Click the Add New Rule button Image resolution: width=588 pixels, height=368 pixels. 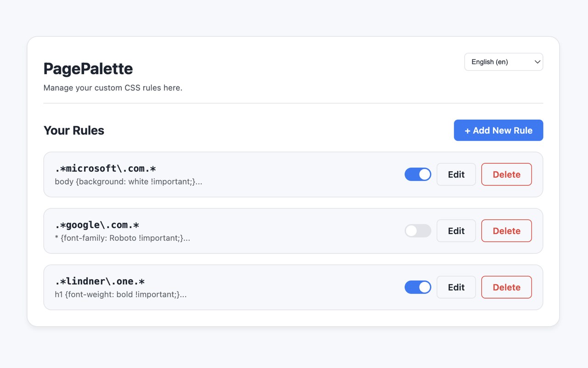coord(498,130)
